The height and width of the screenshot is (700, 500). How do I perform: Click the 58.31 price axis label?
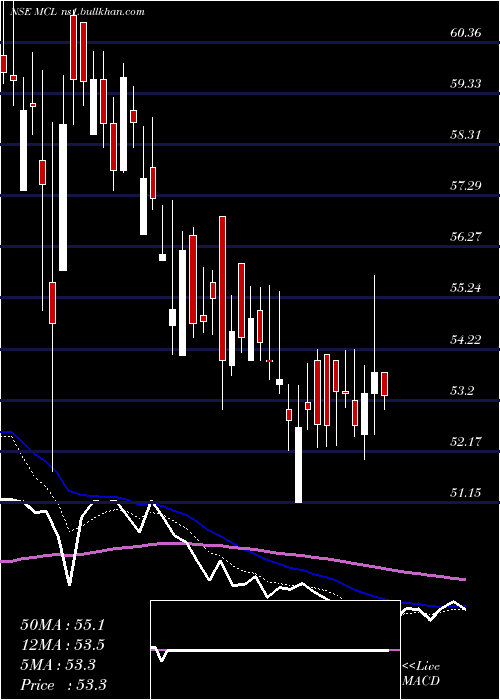point(466,134)
